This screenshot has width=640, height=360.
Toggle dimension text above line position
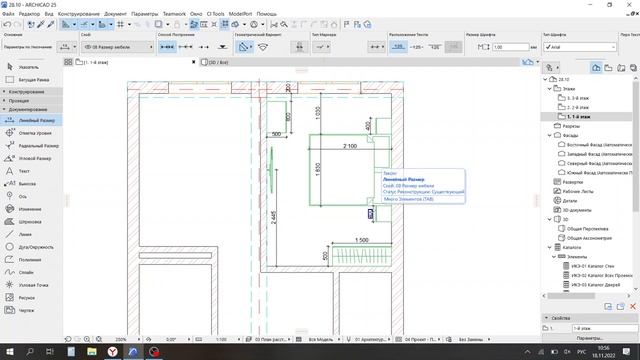point(398,47)
